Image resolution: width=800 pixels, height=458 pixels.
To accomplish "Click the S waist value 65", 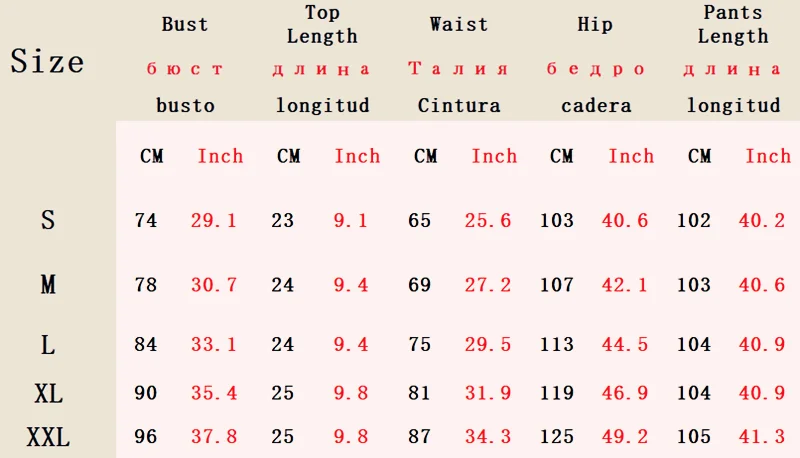I will point(419,220).
